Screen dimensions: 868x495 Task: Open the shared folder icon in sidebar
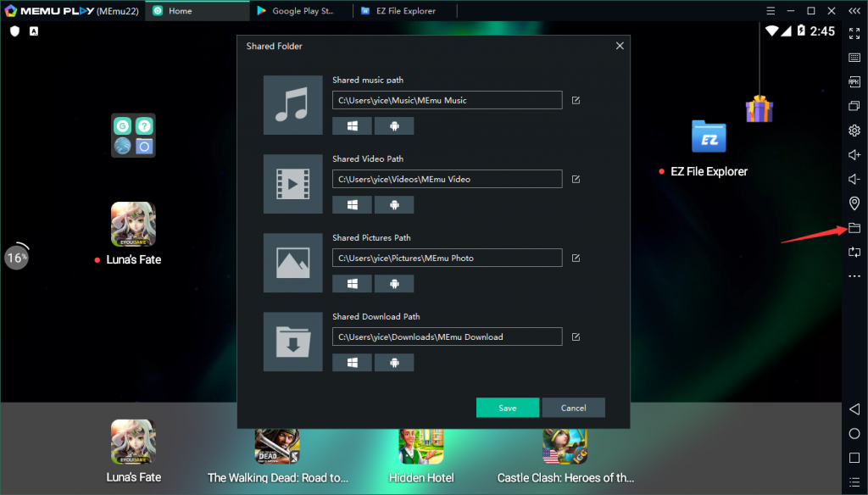pos(854,228)
